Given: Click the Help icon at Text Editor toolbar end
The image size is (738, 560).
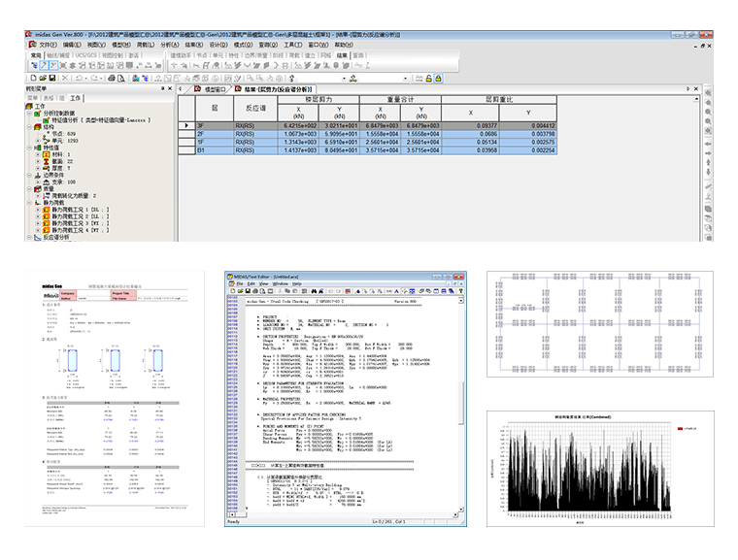Looking at the screenshot, I should tap(461, 291).
